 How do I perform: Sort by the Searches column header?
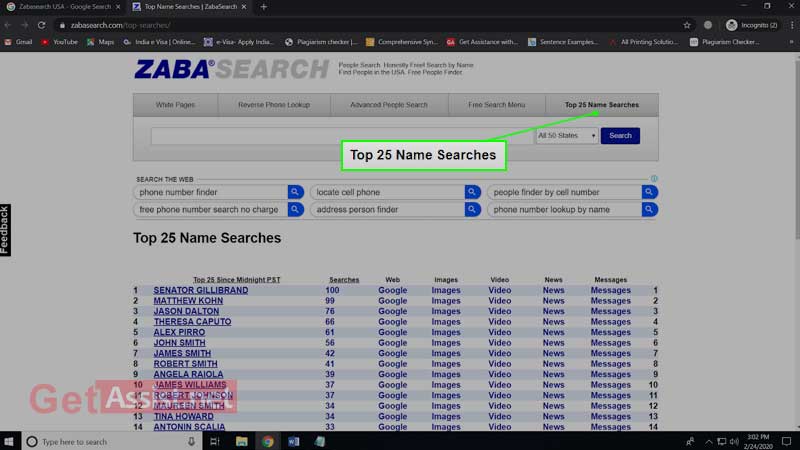(344, 280)
